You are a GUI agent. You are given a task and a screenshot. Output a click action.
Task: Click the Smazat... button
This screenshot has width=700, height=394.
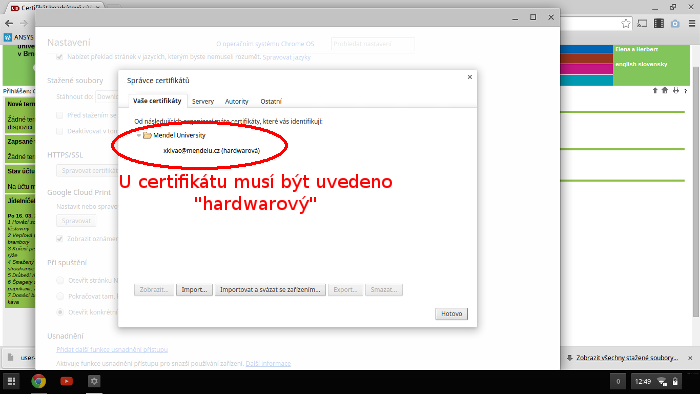[x=384, y=290]
